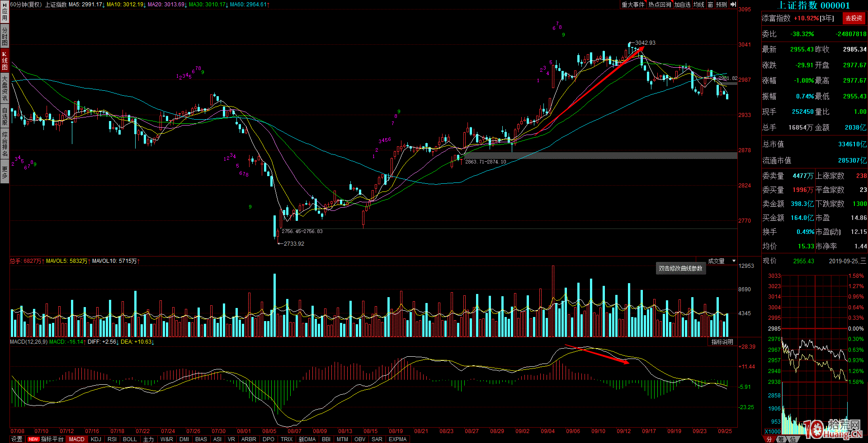Click the 指标说明 indicator help link
The width and height of the screenshot is (868, 443).
pyautogui.click(x=722, y=342)
